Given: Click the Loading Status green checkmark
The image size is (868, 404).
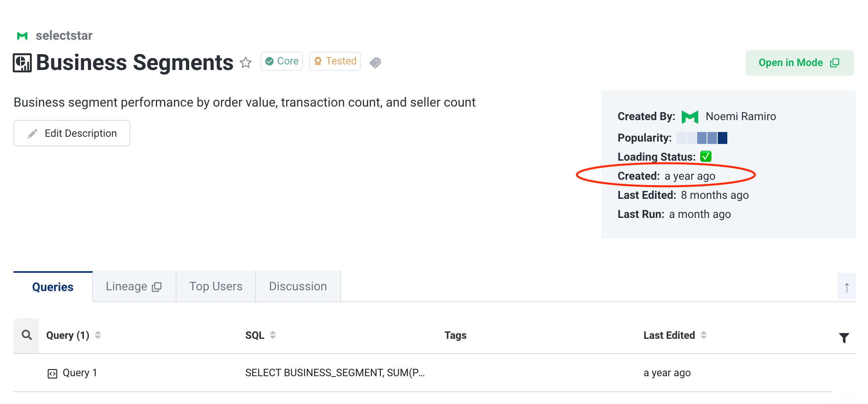Looking at the screenshot, I should click(x=706, y=156).
